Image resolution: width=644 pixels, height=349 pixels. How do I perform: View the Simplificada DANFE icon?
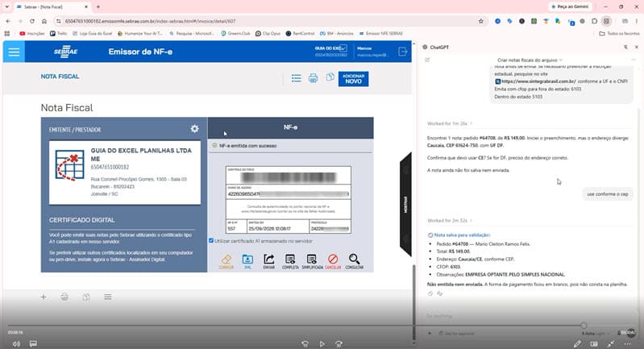[x=312, y=261]
